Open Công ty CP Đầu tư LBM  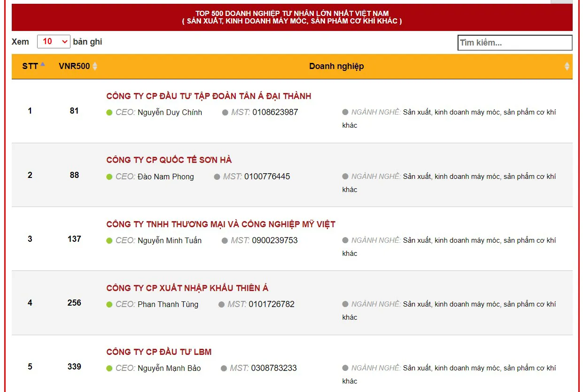159,352
